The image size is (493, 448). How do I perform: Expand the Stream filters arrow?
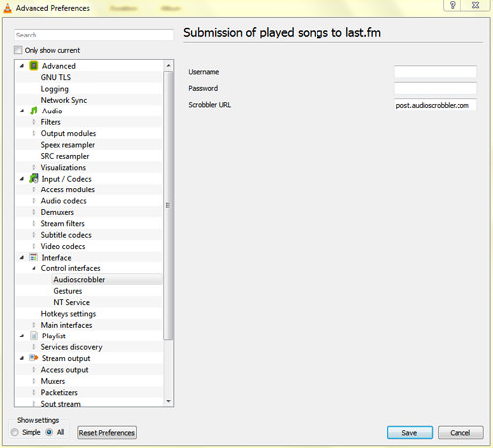34,223
